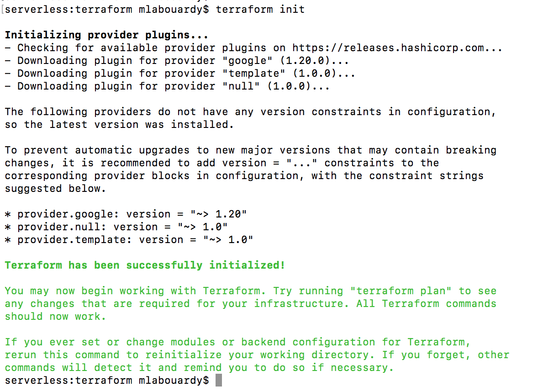Click the quoted "terraform plan" command text
The image size is (559, 392).
[401, 291]
